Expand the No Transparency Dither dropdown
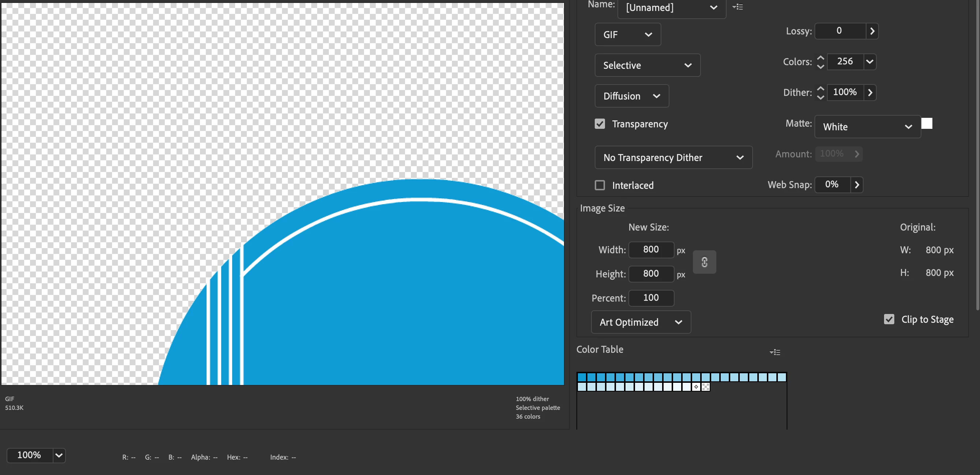Image resolution: width=980 pixels, height=475 pixels. 673,157
